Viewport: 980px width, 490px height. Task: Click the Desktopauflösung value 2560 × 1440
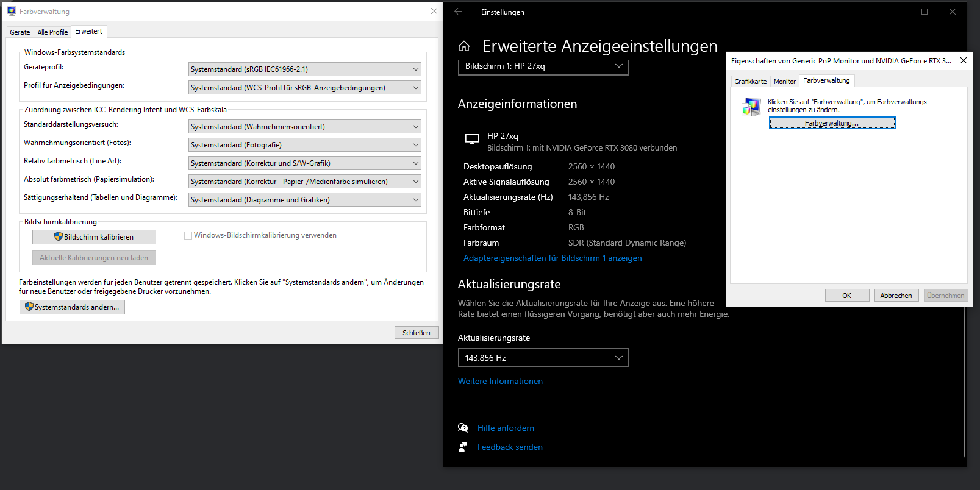pos(592,166)
